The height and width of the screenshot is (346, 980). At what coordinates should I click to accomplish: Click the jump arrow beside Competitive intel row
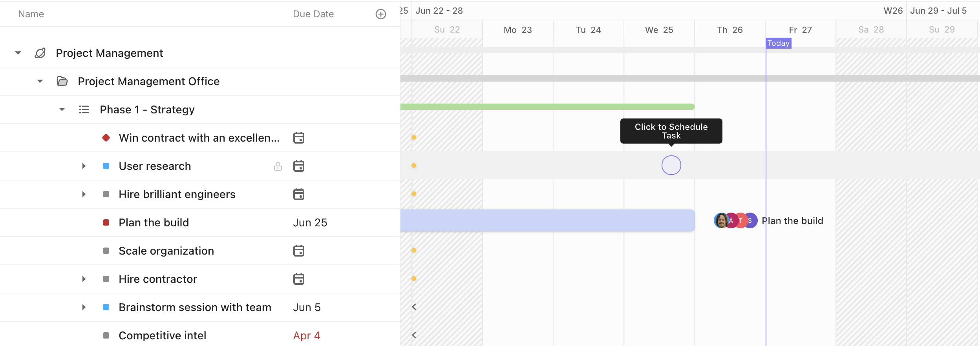click(x=415, y=335)
